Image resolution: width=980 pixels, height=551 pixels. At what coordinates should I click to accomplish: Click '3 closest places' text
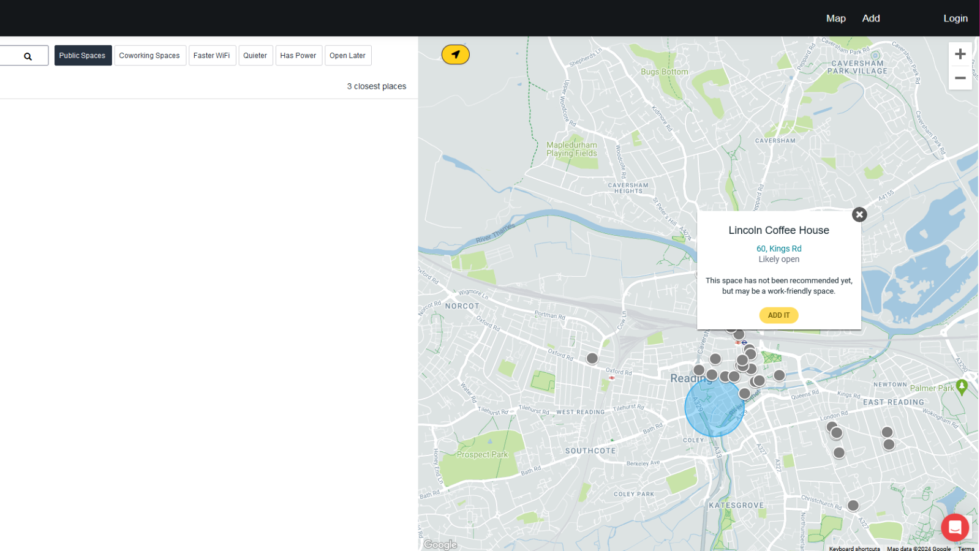coord(377,86)
